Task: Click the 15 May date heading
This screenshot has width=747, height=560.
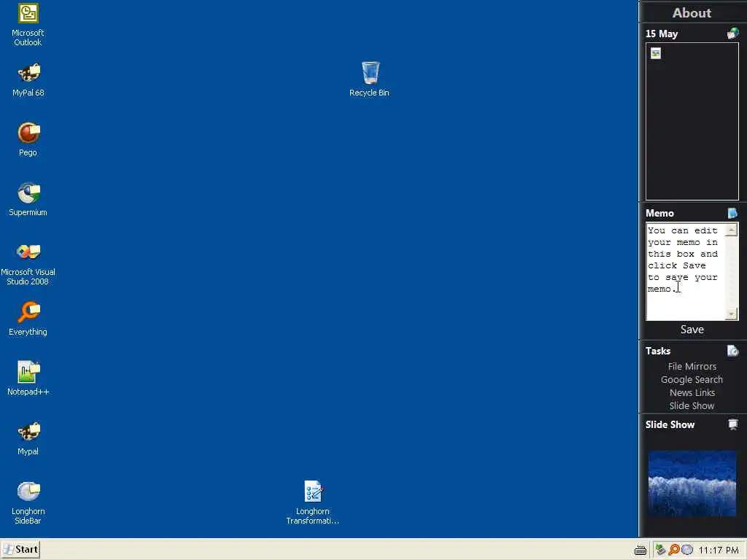Action: [661, 34]
